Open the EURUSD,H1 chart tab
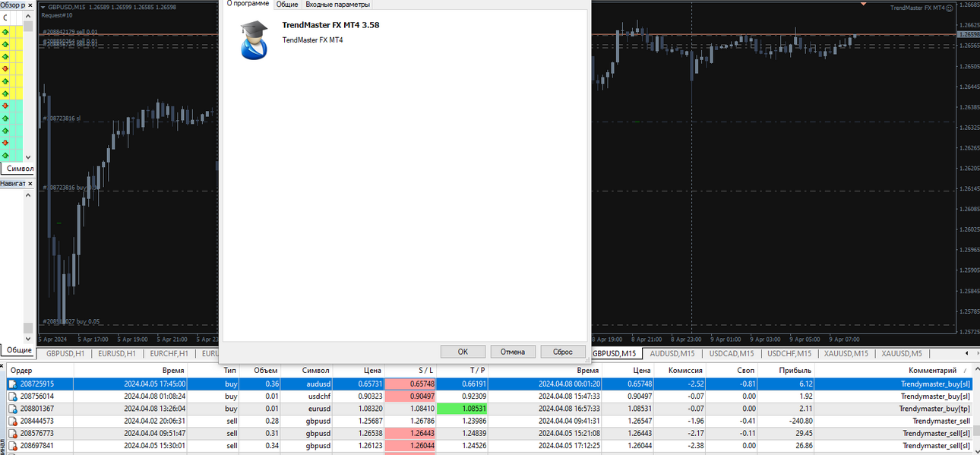The width and height of the screenshot is (980, 455). 117,354
